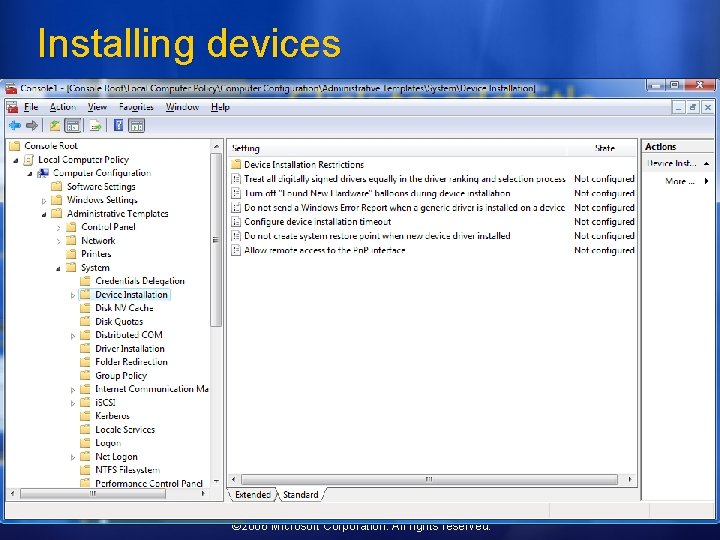
Task: Click the tree pane vertical scrollbar thumb
Action: 216,240
